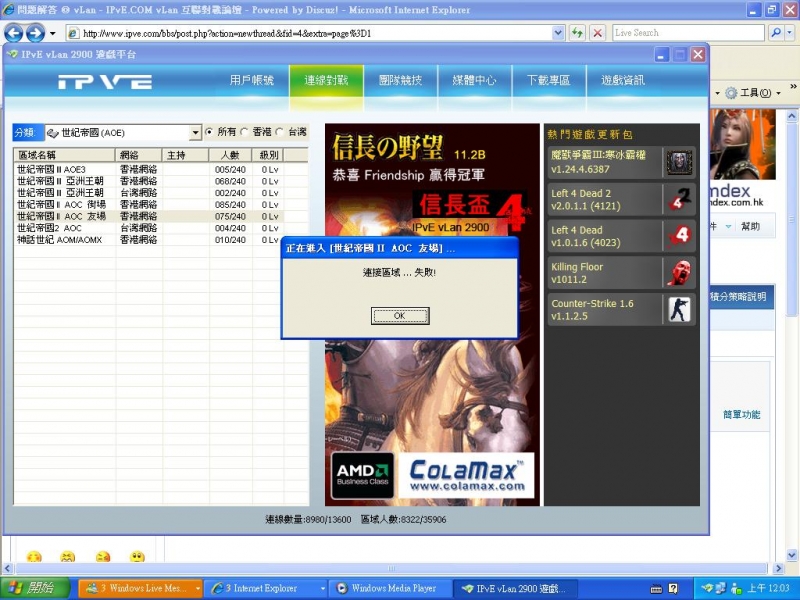Open the 遊戲資訊 tab
The image size is (800, 600).
point(623,80)
